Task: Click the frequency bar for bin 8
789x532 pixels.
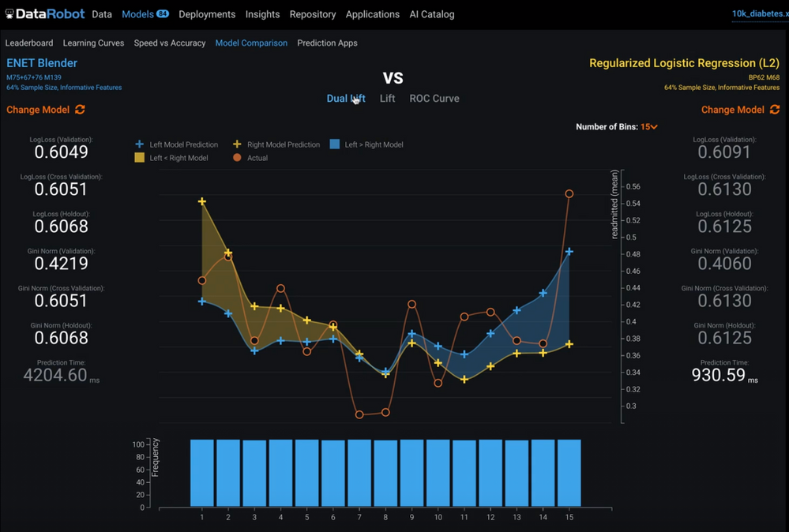Action: pyautogui.click(x=385, y=473)
